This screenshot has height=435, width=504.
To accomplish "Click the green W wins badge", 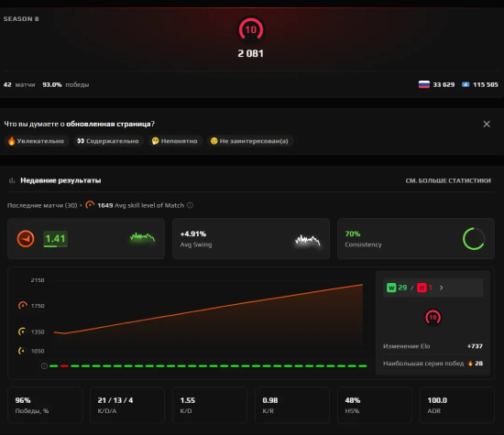I will 391,288.
